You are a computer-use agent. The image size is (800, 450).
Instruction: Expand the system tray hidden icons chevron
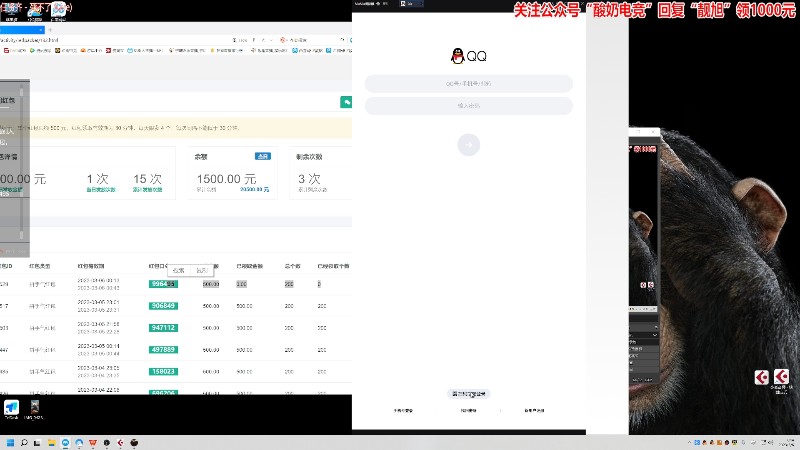(689, 442)
